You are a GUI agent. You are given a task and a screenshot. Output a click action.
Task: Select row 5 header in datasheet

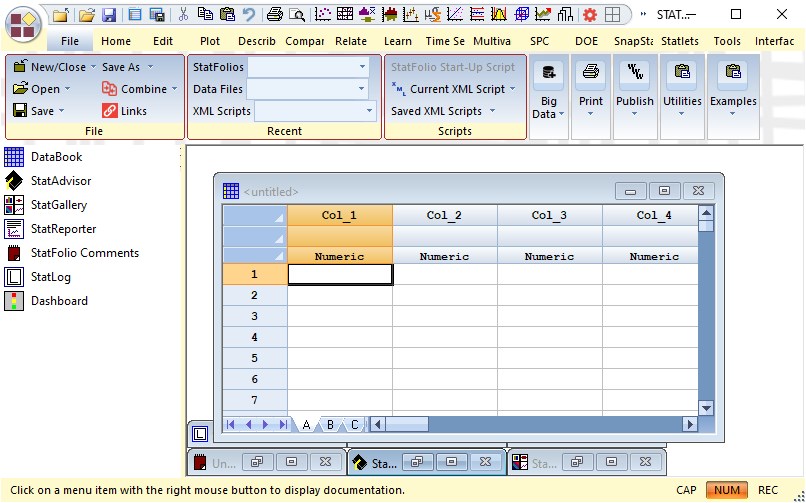(254, 358)
